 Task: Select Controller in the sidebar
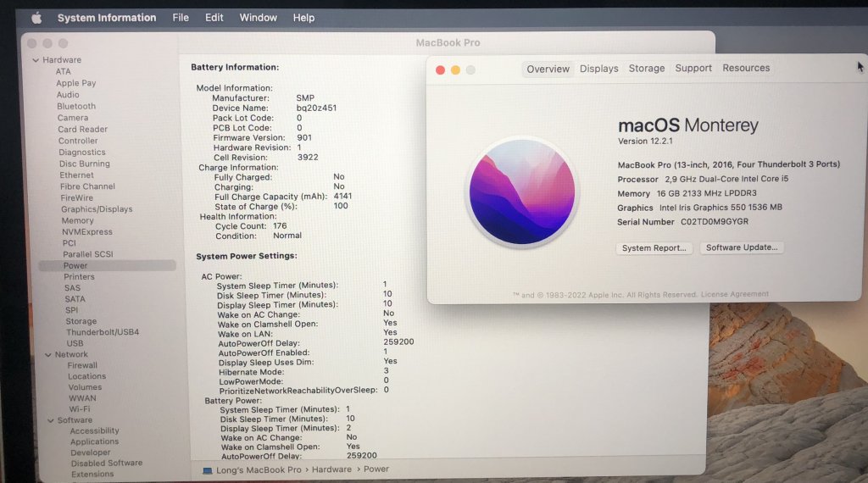78,141
